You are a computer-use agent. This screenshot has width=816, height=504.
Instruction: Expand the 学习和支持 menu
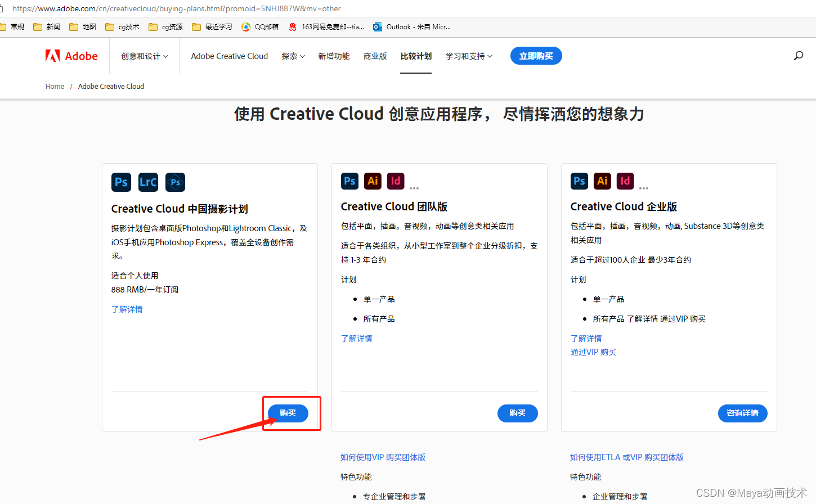[469, 56]
